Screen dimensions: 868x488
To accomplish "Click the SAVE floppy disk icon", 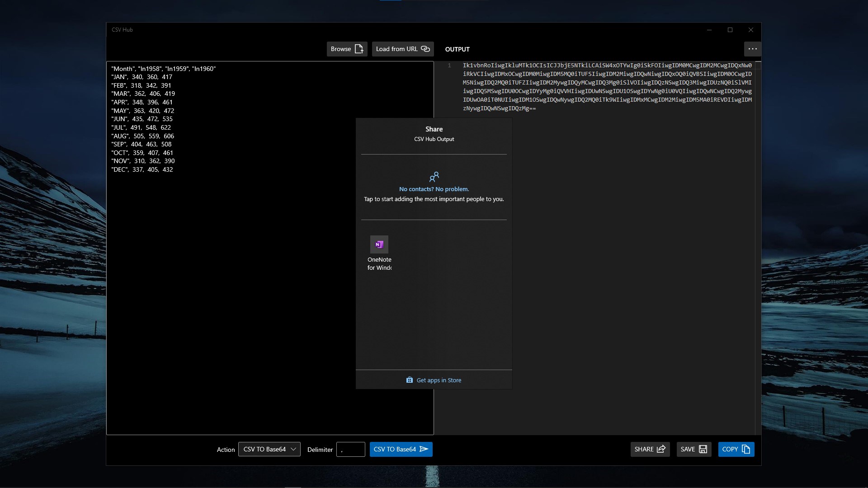I will (703, 449).
